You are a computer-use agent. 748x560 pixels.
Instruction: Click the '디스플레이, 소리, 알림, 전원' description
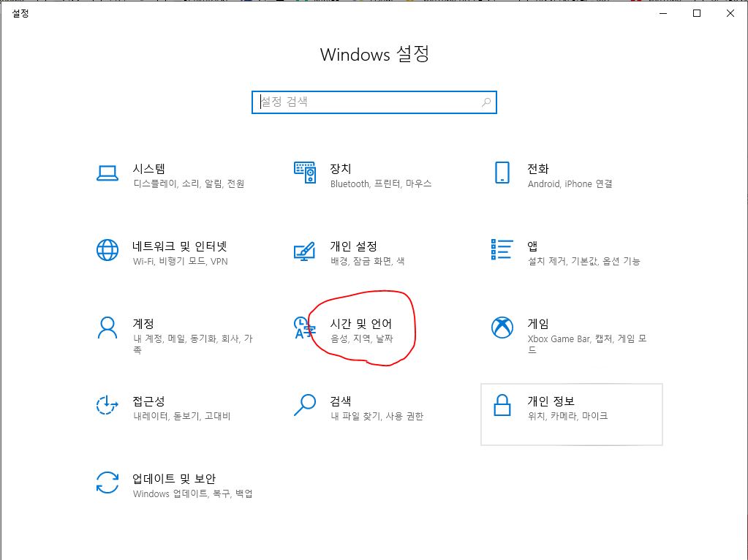189,183
